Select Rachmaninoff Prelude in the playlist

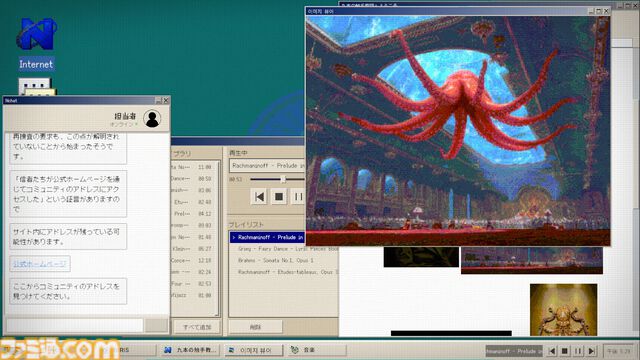click(267, 237)
